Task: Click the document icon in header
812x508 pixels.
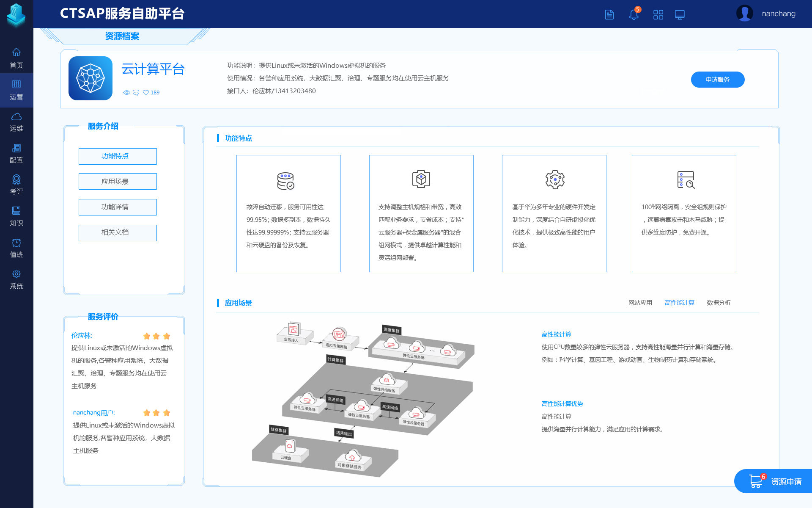Action: 609,15
